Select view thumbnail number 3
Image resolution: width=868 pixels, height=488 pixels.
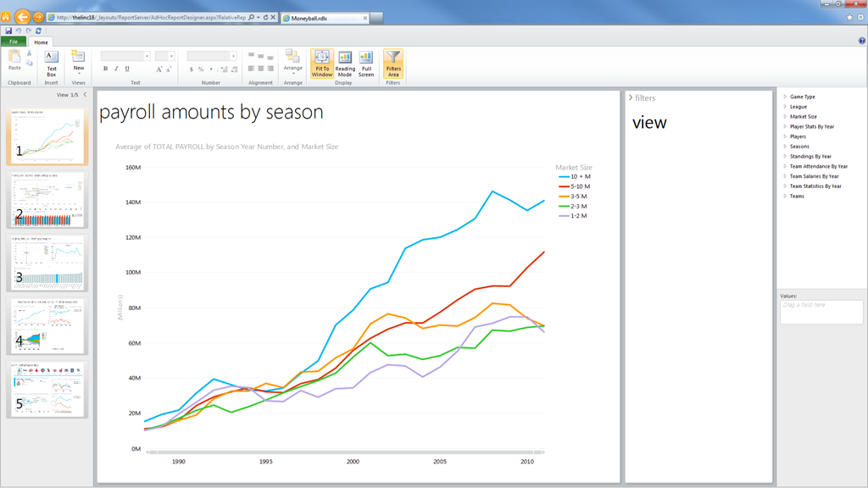(47, 263)
